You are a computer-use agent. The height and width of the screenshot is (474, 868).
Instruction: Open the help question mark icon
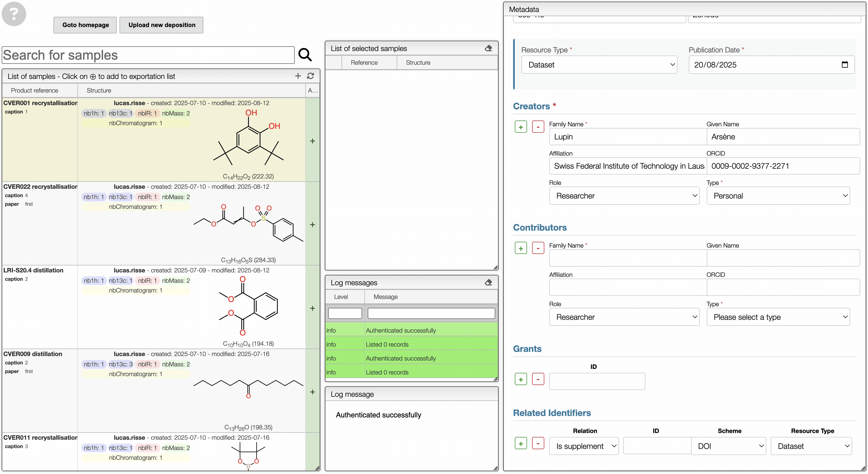14,14
